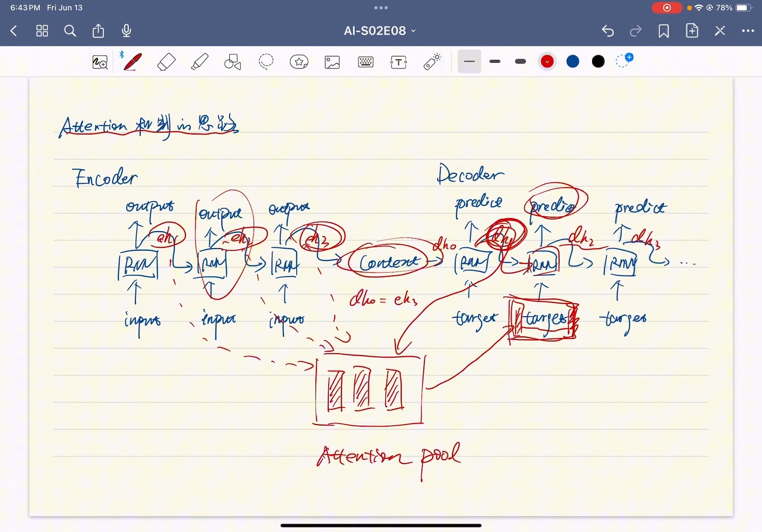Insert an image with the Photo tool
This screenshot has width=762, height=532.
pyautogui.click(x=332, y=62)
